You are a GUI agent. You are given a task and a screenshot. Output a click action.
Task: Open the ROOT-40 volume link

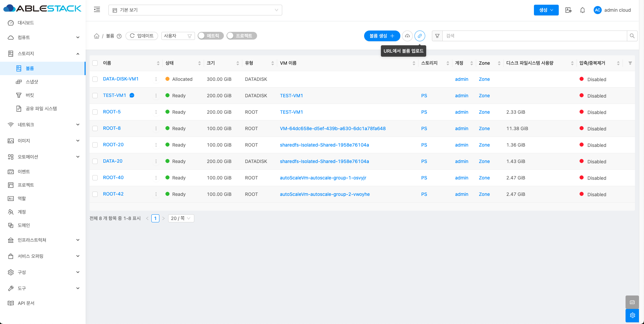point(113,177)
